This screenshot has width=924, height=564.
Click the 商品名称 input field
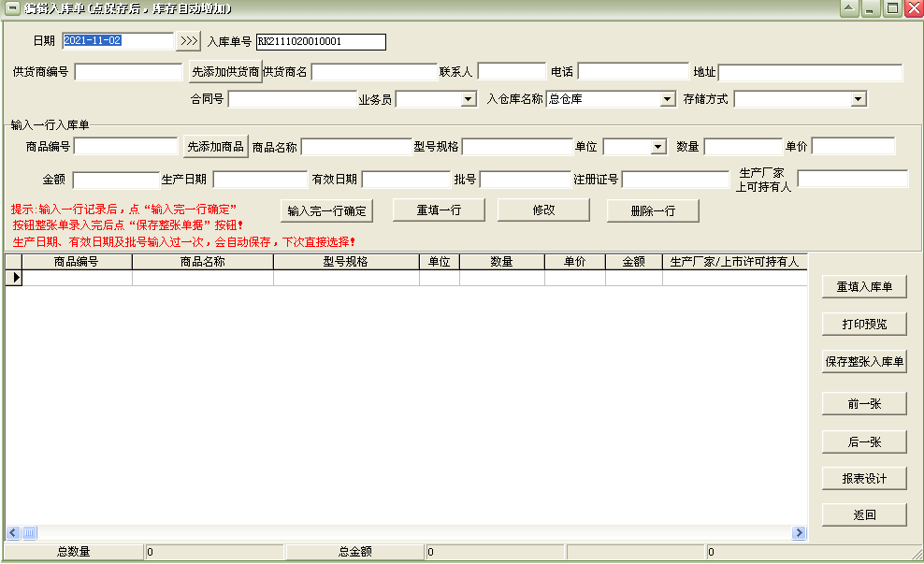[x=356, y=147]
